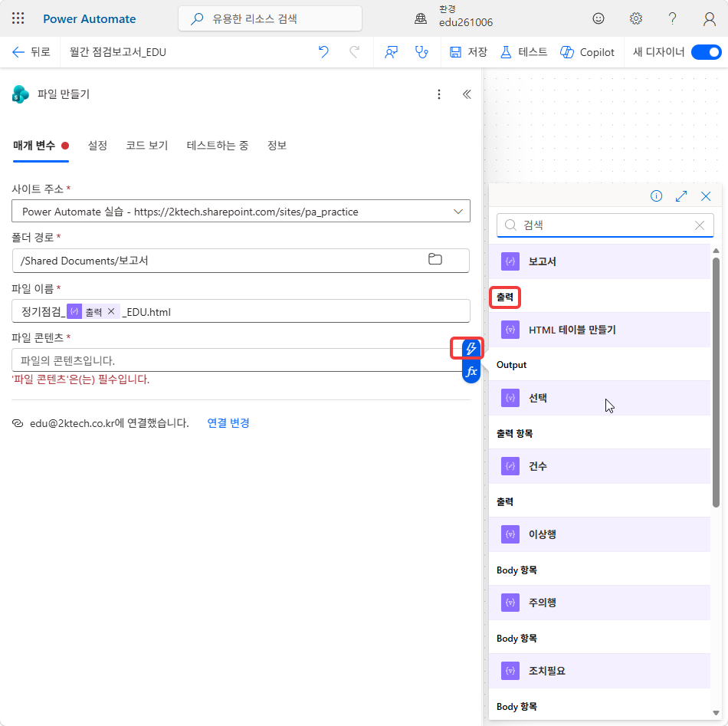Click the Power Automate home link

(89, 19)
